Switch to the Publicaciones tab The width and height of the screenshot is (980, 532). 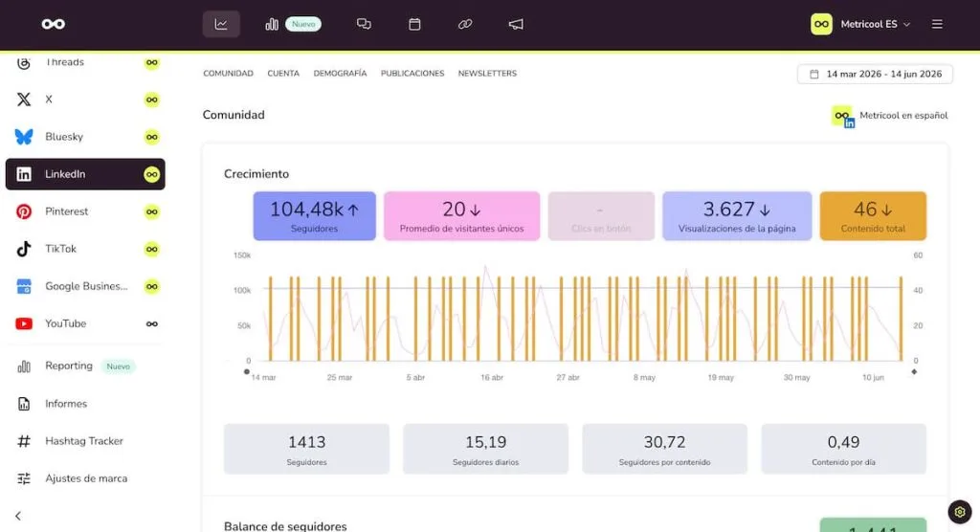pyautogui.click(x=412, y=73)
